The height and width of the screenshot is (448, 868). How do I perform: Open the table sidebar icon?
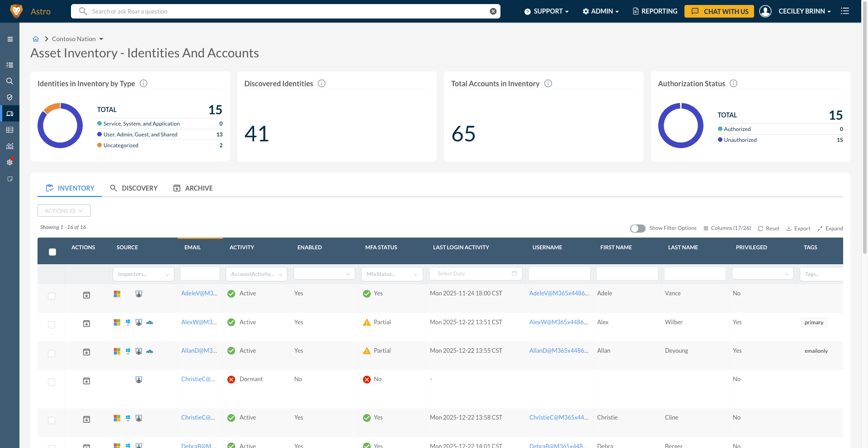tap(9, 130)
